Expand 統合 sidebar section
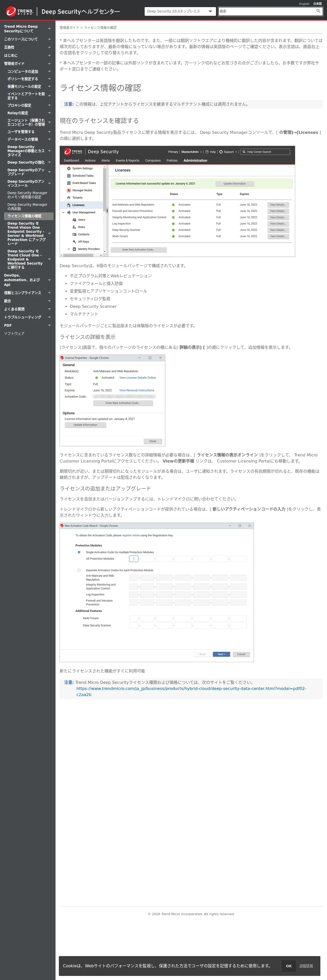Image resolution: width=327 pixels, height=980 pixels. [49, 301]
